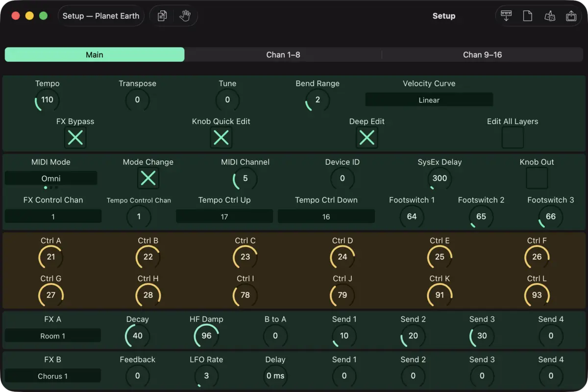Disable the Deep Edit checkbox
This screenshot has width=588, height=392.
pyautogui.click(x=367, y=138)
